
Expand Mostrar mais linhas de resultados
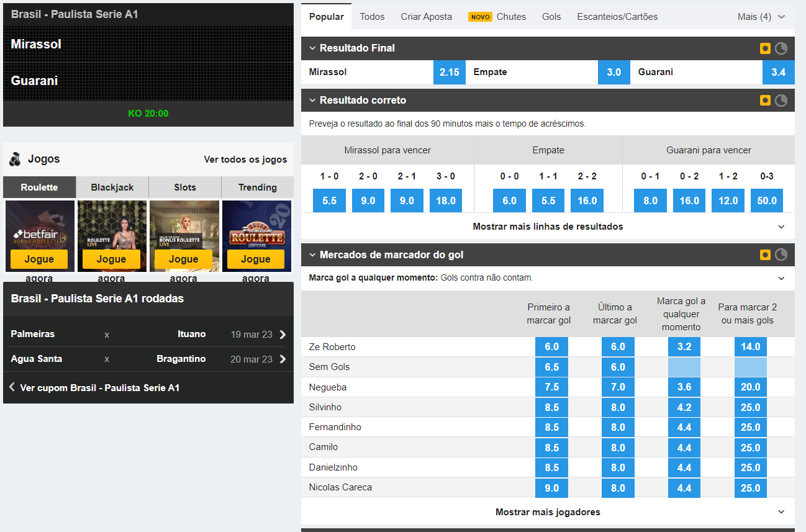coord(548,227)
